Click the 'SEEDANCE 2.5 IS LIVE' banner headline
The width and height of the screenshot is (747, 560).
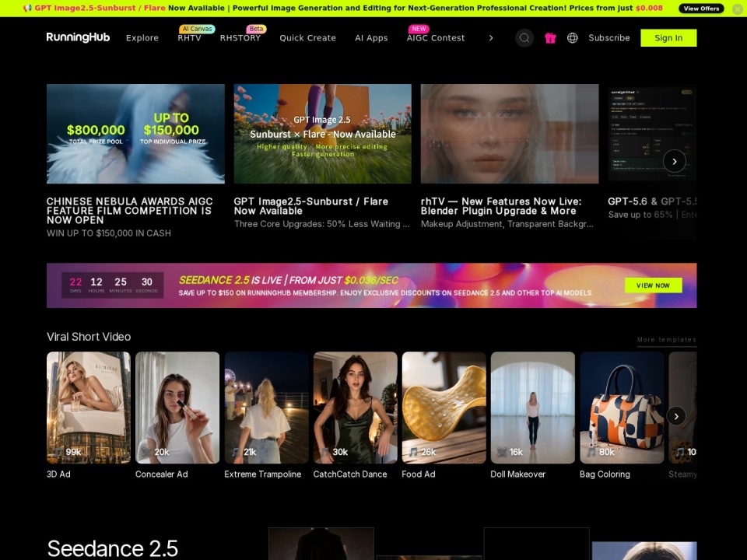pos(288,280)
